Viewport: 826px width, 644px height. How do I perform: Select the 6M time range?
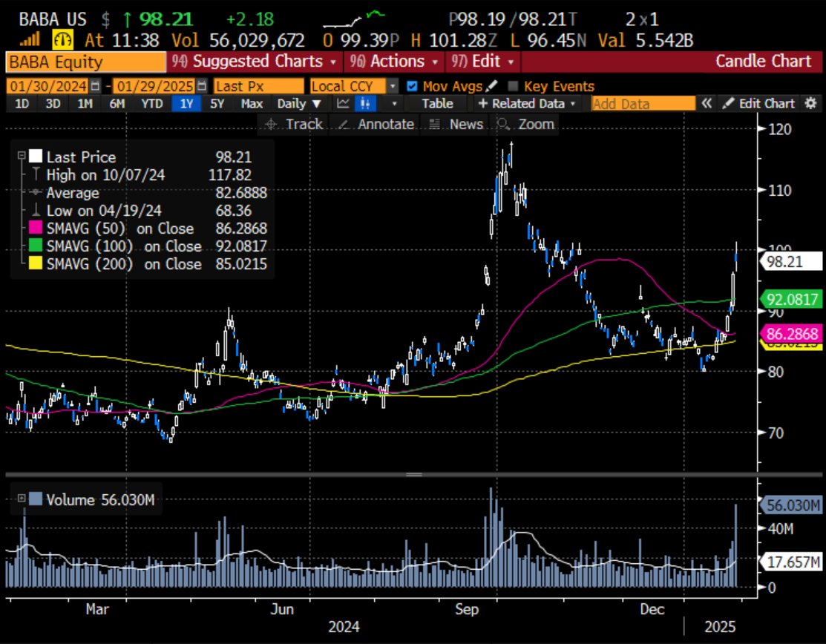point(117,103)
